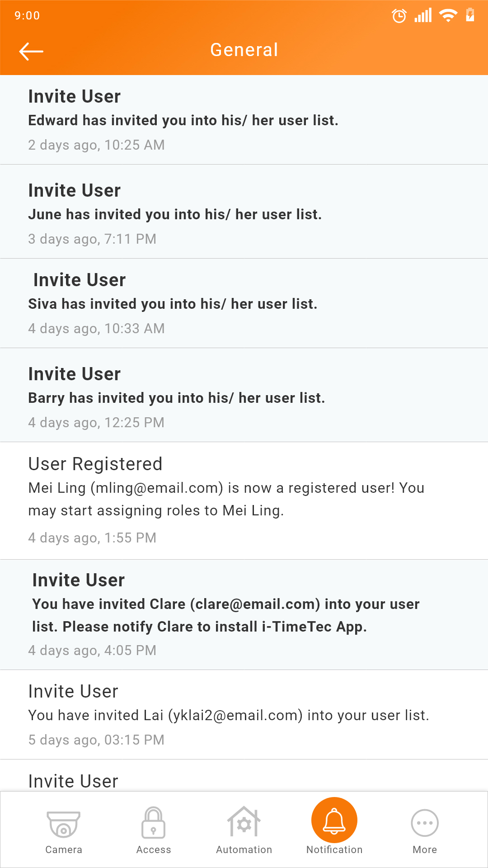
Task: Select the Camera tab label
Action: tap(64, 849)
